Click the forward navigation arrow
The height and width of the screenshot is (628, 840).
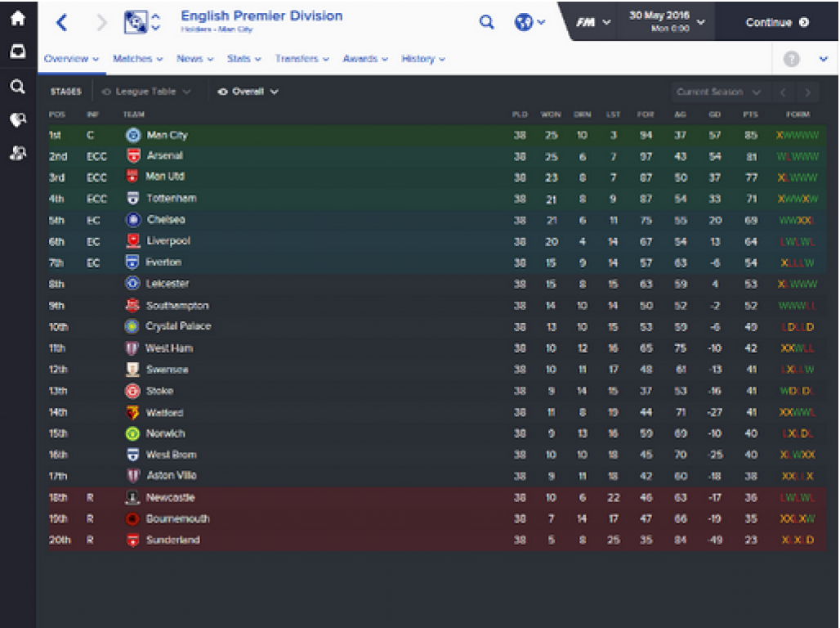[101, 23]
